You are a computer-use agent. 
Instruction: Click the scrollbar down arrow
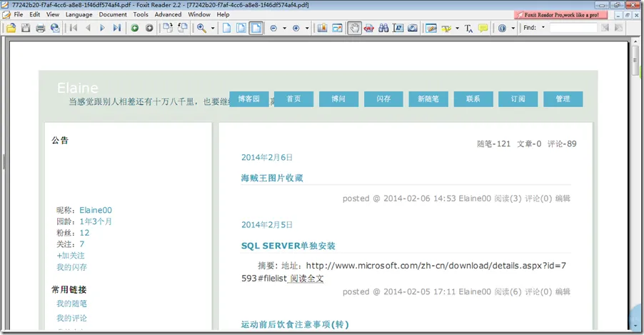pos(635,326)
